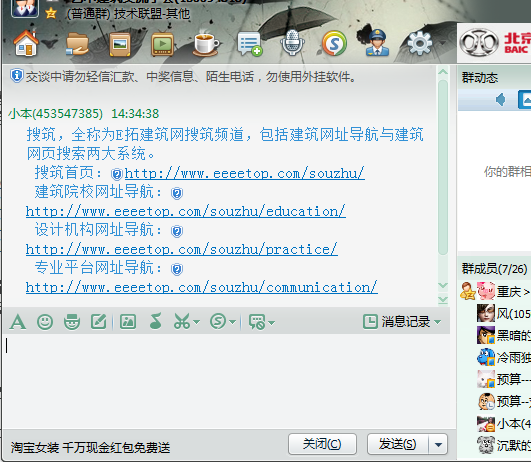
Task: Open the emoticon smiley picker
Action: point(45,321)
